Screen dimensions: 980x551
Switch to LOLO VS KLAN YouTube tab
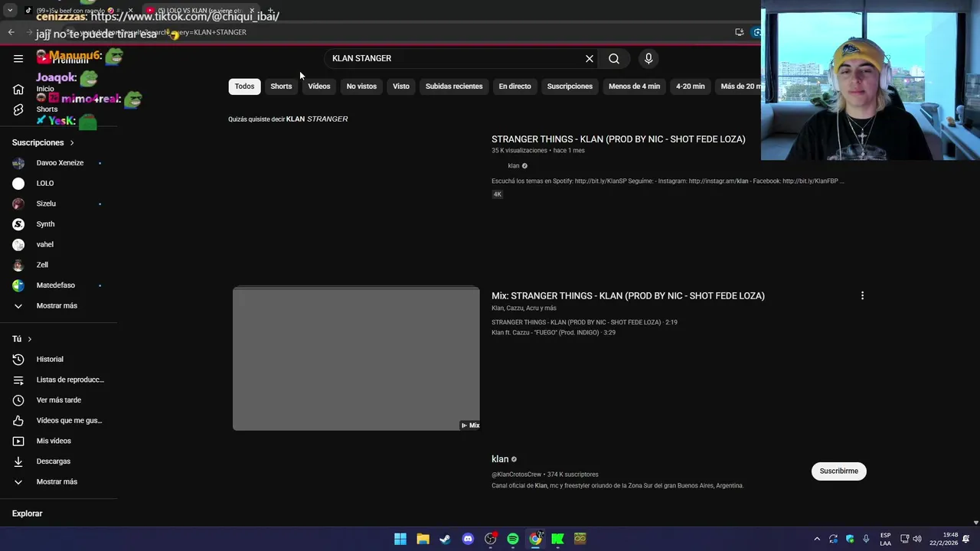pyautogui.click(x=201, y=11)
